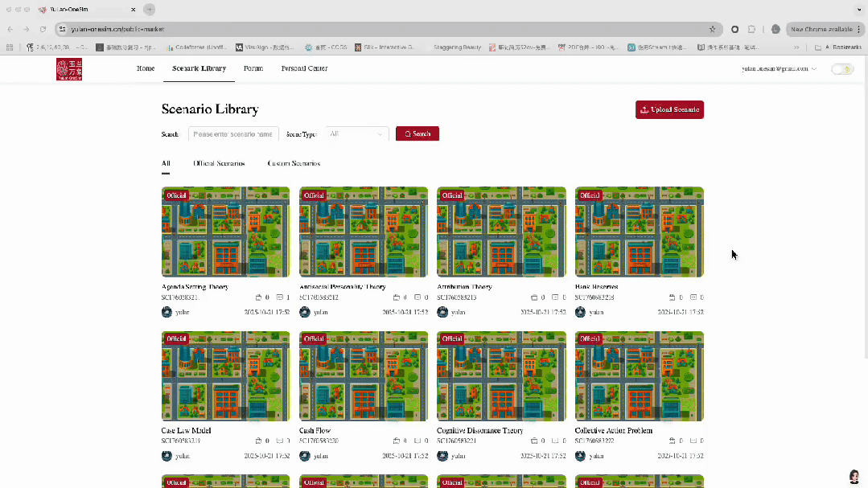Click yulan avatar under Bank Reserves

pos(580,312)
